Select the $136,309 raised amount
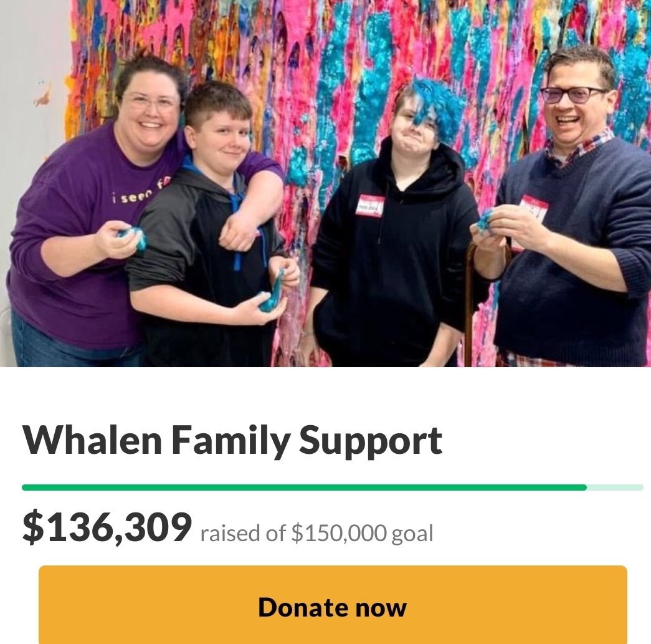The height and width of the screenshot is (644, 651). 107,527
